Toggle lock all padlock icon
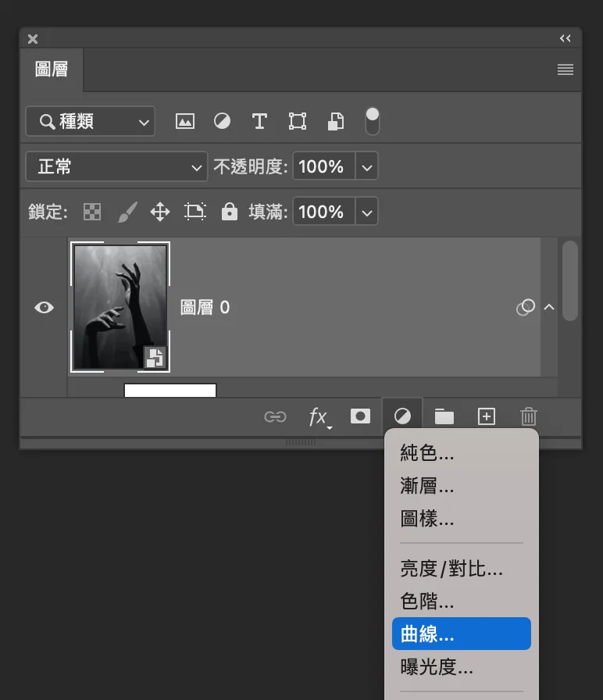Image resolution: width=603 pixels, height=700 pixels. pos(230,212)
